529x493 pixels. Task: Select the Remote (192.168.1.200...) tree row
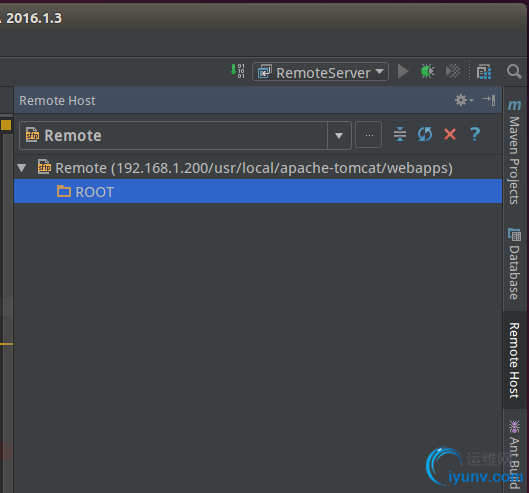[258, 168]
